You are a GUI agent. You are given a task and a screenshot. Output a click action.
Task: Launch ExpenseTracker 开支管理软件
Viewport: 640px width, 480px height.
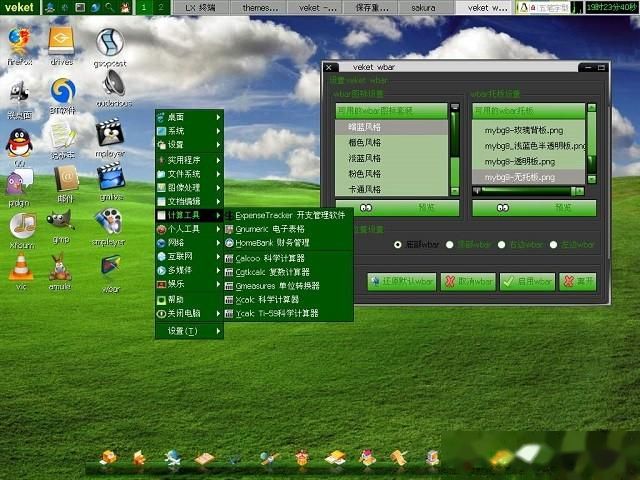288,215
